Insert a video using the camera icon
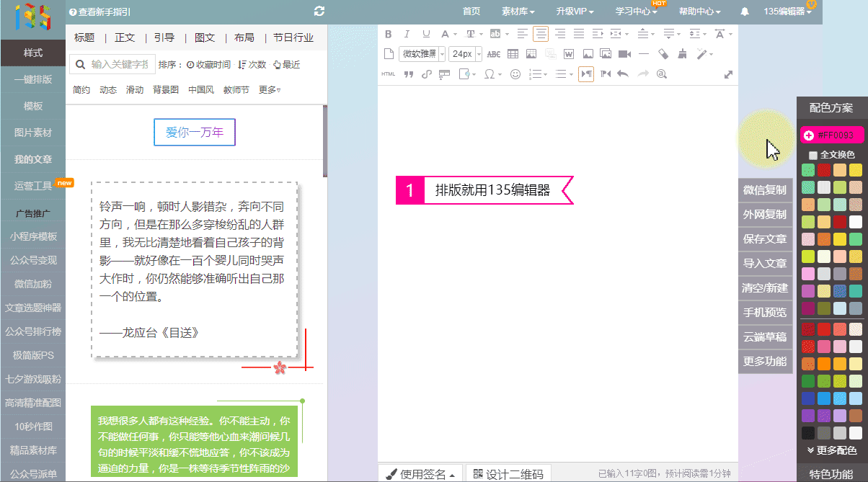The image size is (868, 482). tap(625, 54)
